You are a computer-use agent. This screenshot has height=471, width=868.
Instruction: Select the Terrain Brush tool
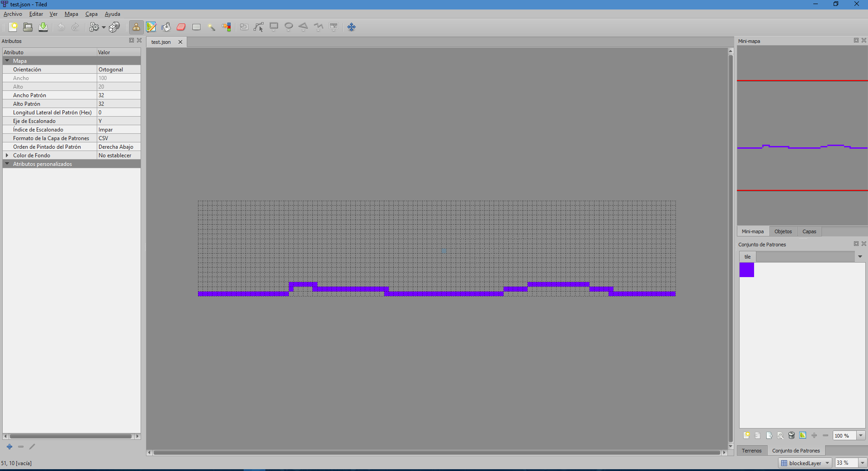pyautogui.click(x=151, y=27)
